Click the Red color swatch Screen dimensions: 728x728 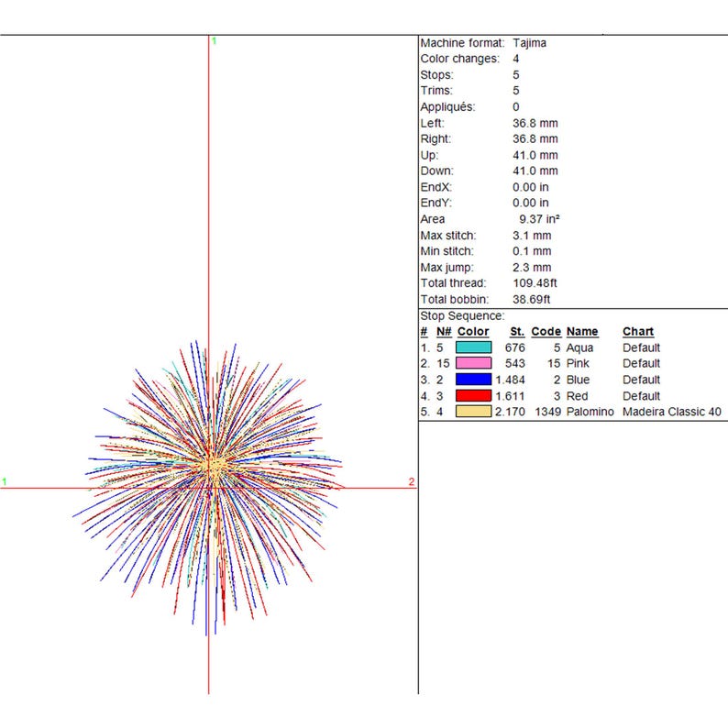point(473,395)
